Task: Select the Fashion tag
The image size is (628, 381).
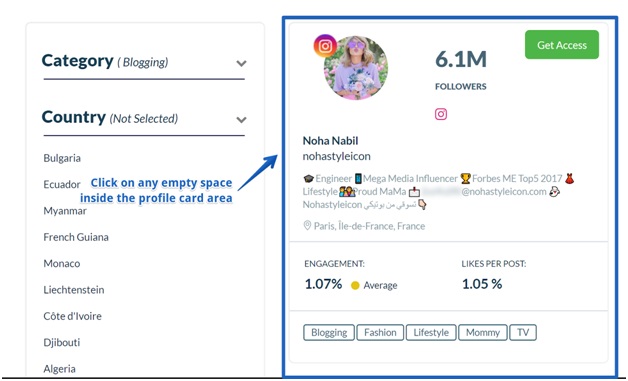Action: tap(380, 333)
